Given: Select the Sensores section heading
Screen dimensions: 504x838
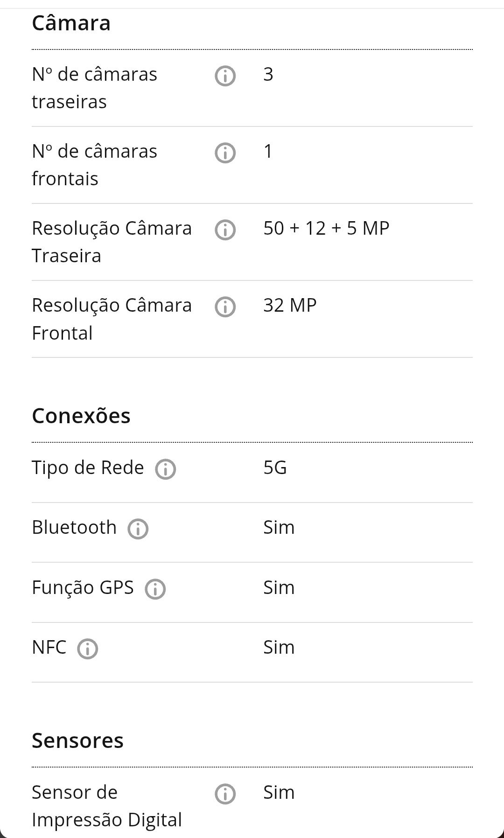Looking at the screenshot, I should (77, 740).
